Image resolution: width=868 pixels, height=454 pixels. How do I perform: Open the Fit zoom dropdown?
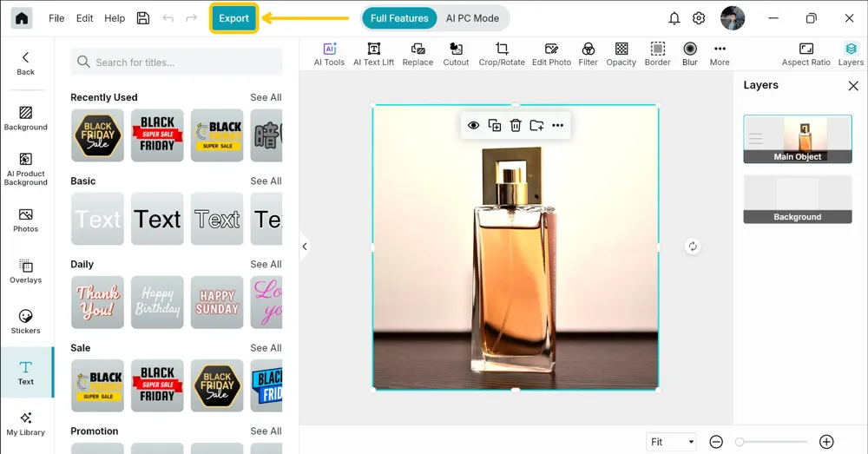pos(672,442)
